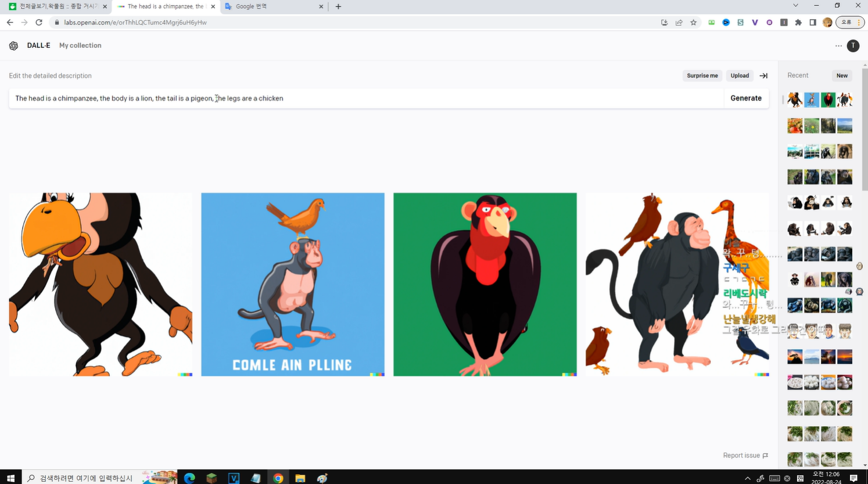Open a new browser tab
The image size is (868, 484).
pos(338,6)
